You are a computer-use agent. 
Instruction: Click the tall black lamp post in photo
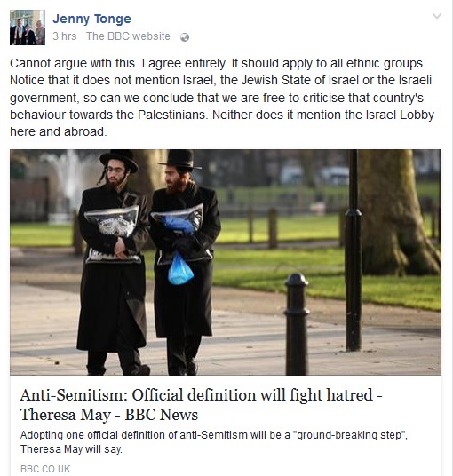[354, 250]
